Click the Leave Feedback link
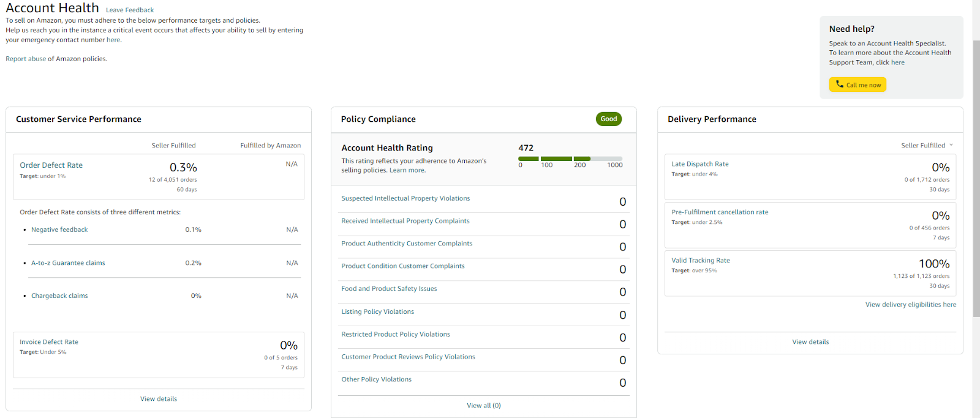This screenshot has height=418, width=980. tap(130, 10)
